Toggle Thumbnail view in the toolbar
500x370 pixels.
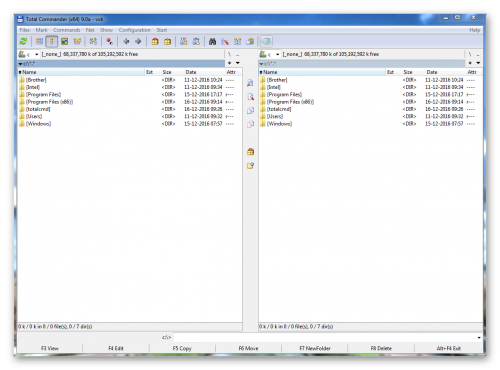click(x=64, y=42)
